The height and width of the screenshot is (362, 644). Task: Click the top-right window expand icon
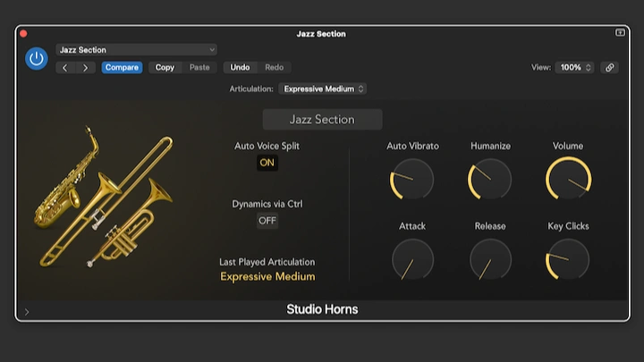[x=620, y=33]
